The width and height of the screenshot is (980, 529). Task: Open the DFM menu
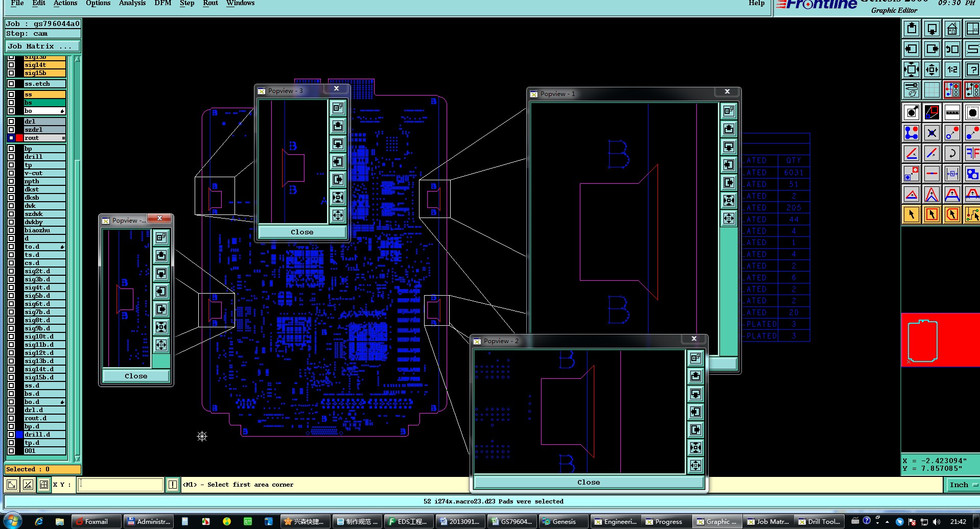163,3
